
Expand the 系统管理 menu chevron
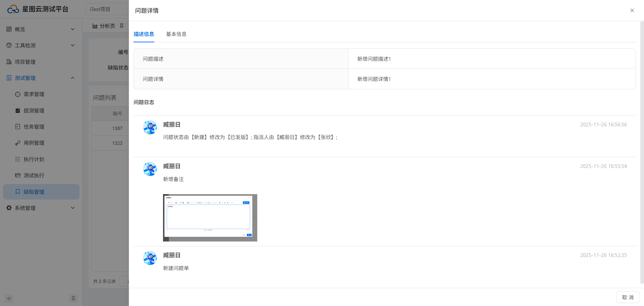pyautogui.click(x=73, y=208)
